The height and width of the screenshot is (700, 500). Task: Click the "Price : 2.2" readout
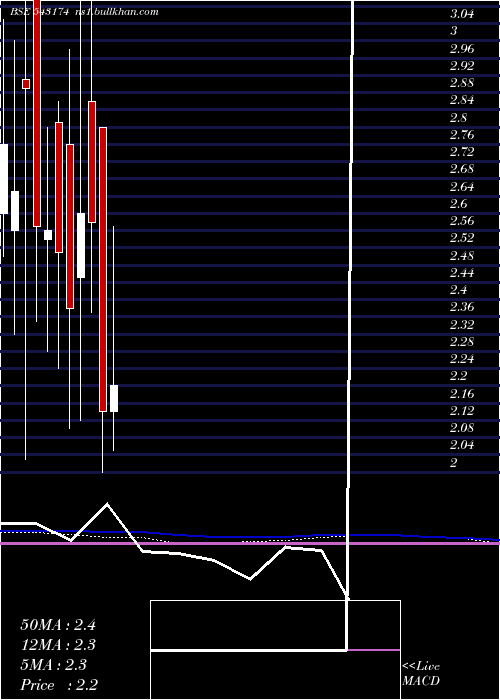(x=59, y=685)
